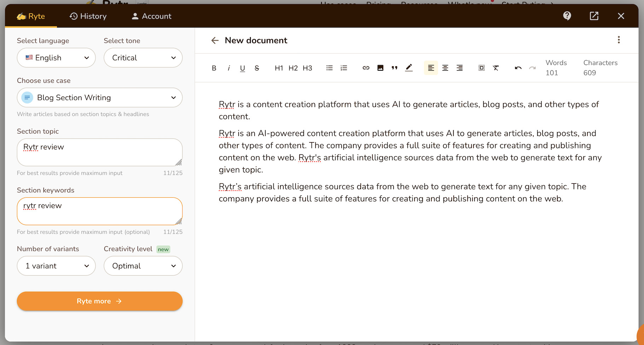Align text to the right
644x345 pixels.
pos(459,68)
